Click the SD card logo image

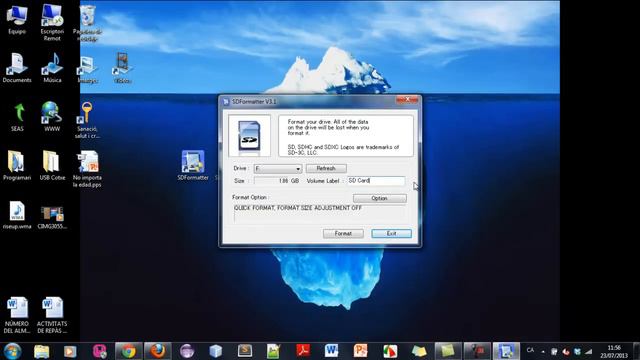[x=249, y=136]
